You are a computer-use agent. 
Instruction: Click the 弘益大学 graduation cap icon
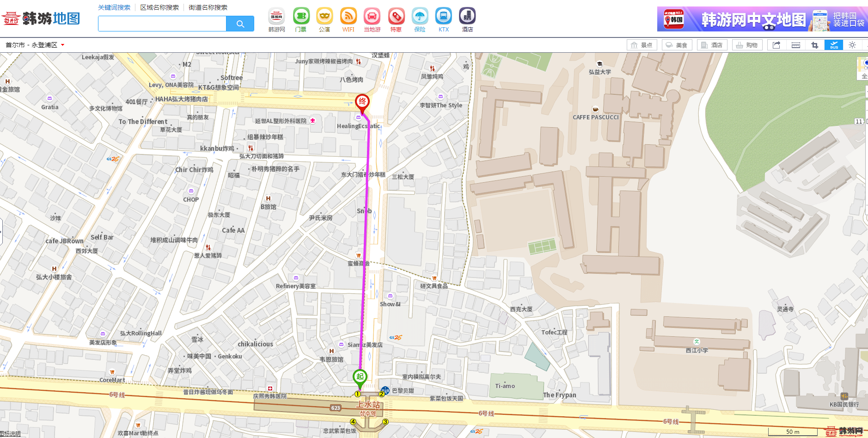click(x=599, y=64)
